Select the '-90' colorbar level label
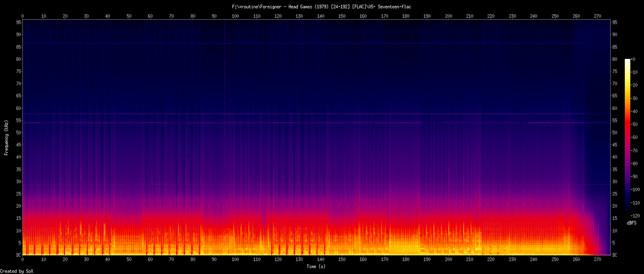Viewport: 644px width, 274px height. click(634, 176)
